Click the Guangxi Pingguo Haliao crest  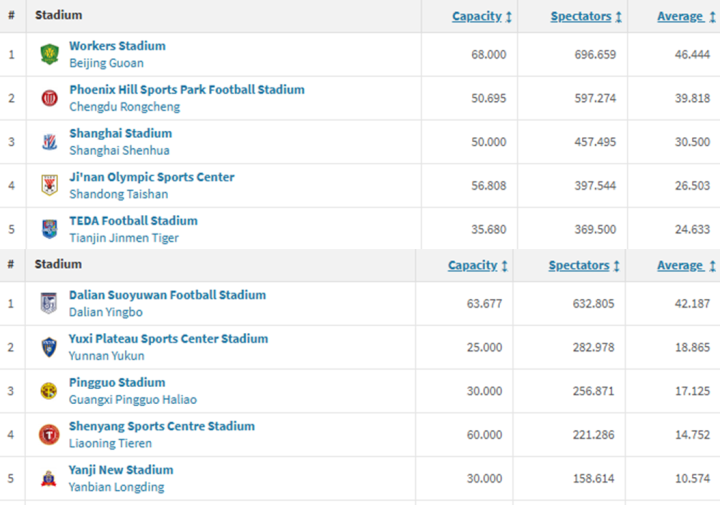[x=49, y=391]
